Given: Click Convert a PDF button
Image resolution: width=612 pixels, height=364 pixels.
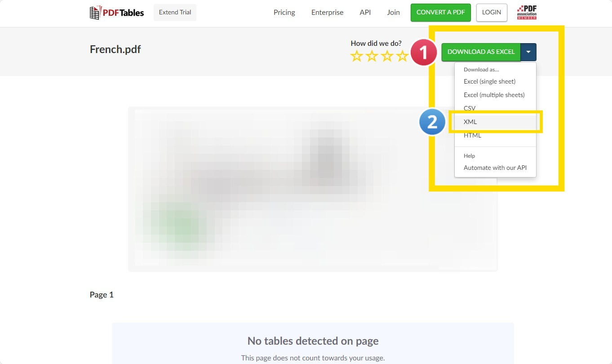Looking at the screenshot, I should click(x=440, y=13).
